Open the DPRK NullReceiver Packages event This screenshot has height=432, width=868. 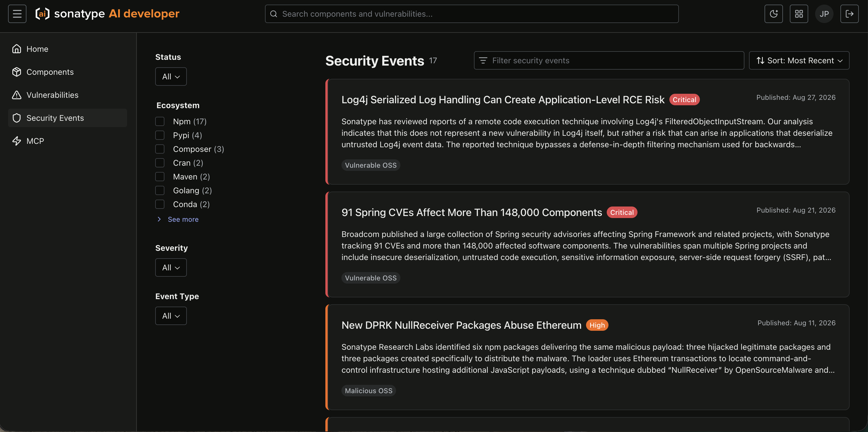click(461, 325)
